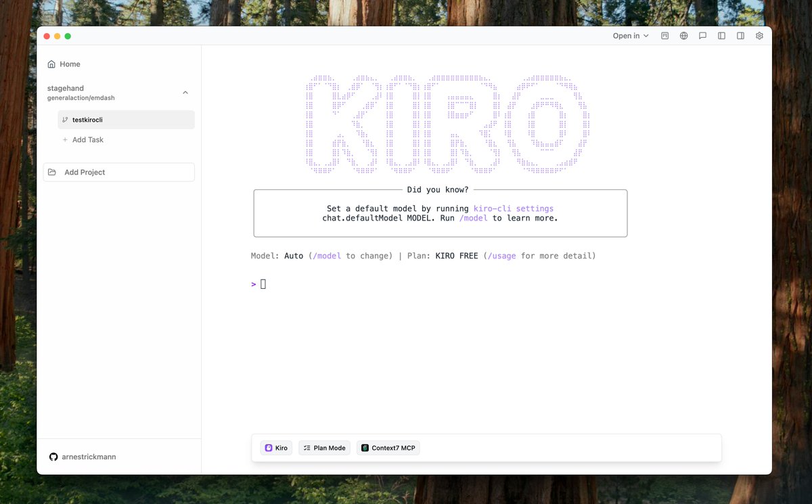Screen dimensions: 812x504
Task: Select the testkirocli task
Action: pyautogui.click(x=126, y=120)
